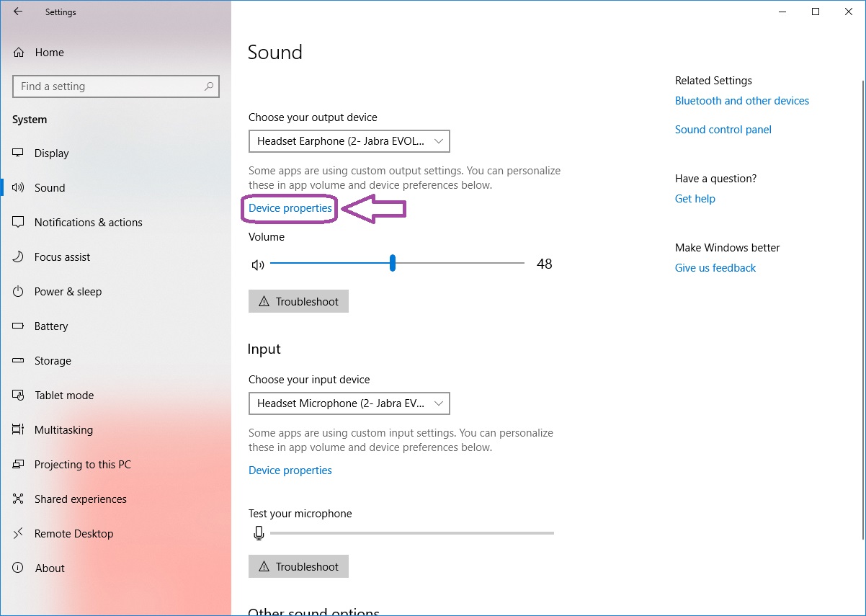Open Bluetooth and other devices link
This screenshot has width=866, height=616.
click(x=742, y=101)
